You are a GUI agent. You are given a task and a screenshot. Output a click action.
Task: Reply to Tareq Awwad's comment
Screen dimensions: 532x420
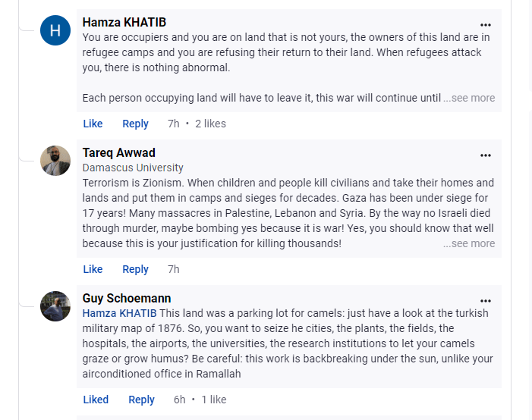[x=135, y=269]
